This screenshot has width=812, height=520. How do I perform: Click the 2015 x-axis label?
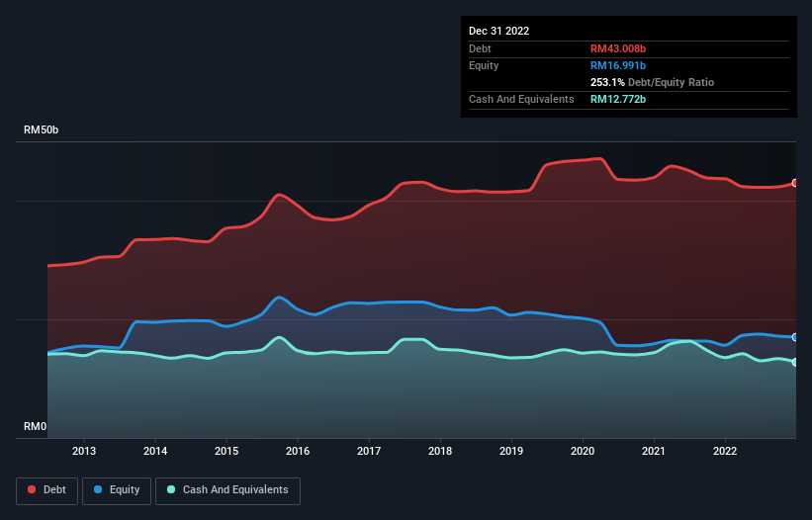[226, 451]
